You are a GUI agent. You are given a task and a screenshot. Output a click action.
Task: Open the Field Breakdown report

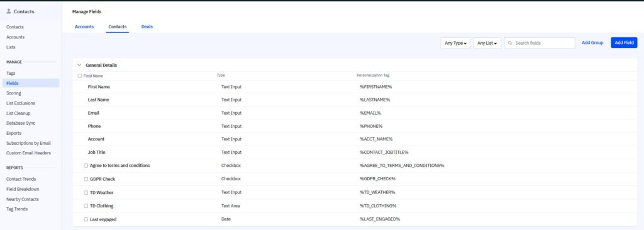click(23, 189)
